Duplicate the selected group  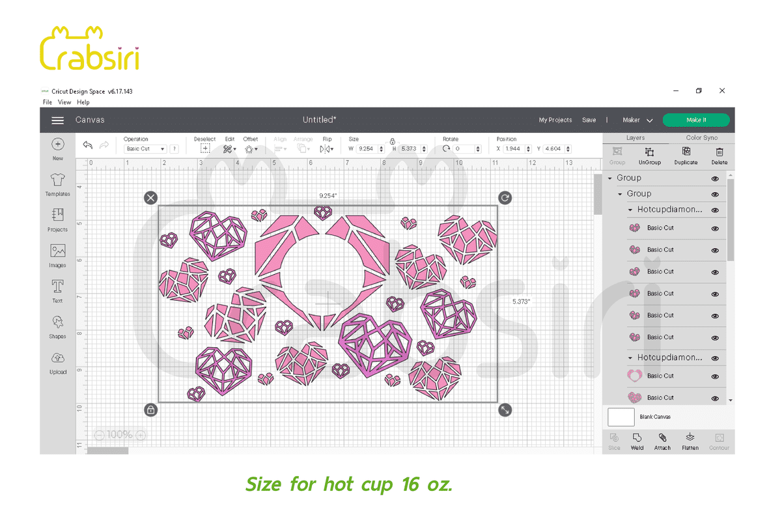pos(685,155)
